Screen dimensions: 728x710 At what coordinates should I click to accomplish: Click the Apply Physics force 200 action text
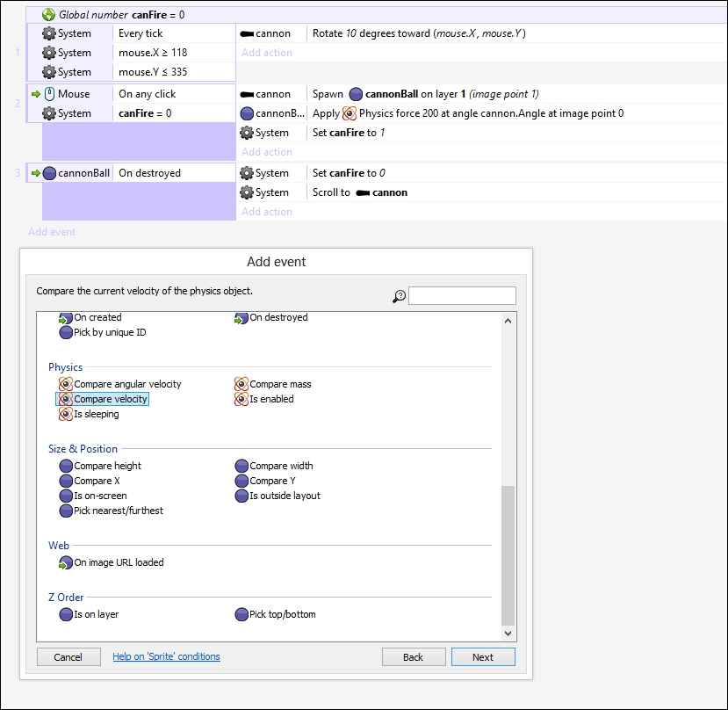pyautogui.click(x=468, y=113)
